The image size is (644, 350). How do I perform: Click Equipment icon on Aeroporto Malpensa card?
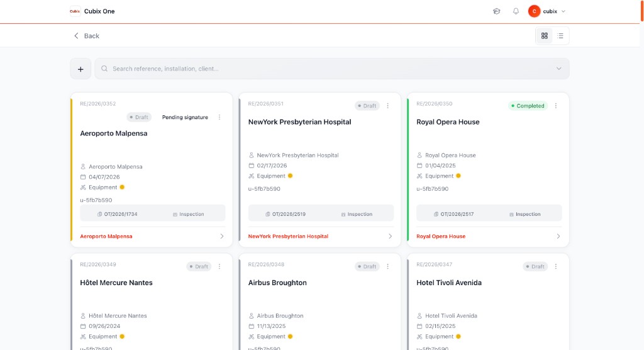click(x=83, y=187)
